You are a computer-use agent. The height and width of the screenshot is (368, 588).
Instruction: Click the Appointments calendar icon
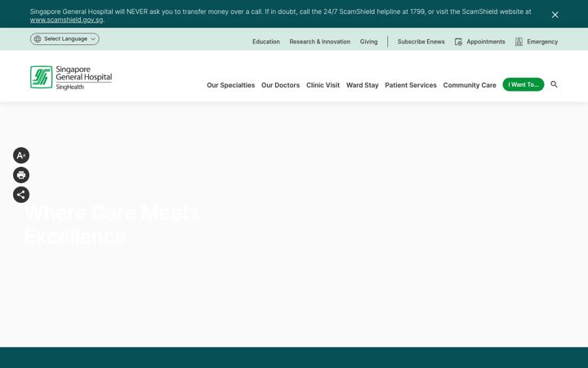click(458, 42)
